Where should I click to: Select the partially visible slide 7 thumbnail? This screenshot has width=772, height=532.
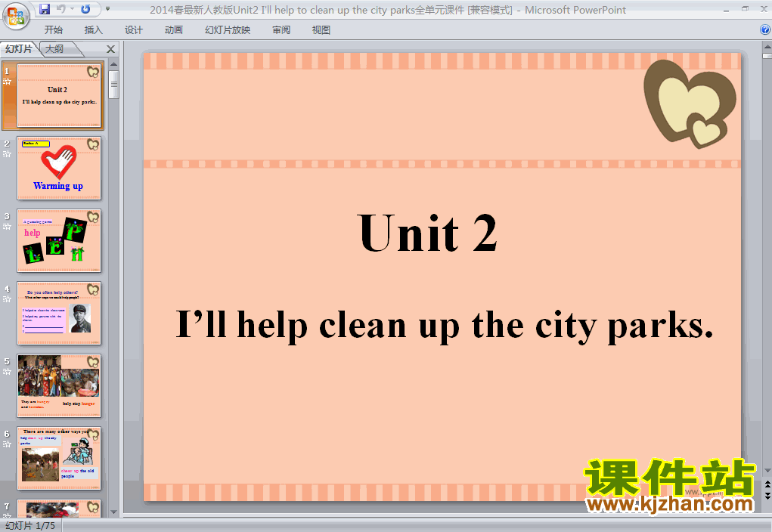(59, 508)
